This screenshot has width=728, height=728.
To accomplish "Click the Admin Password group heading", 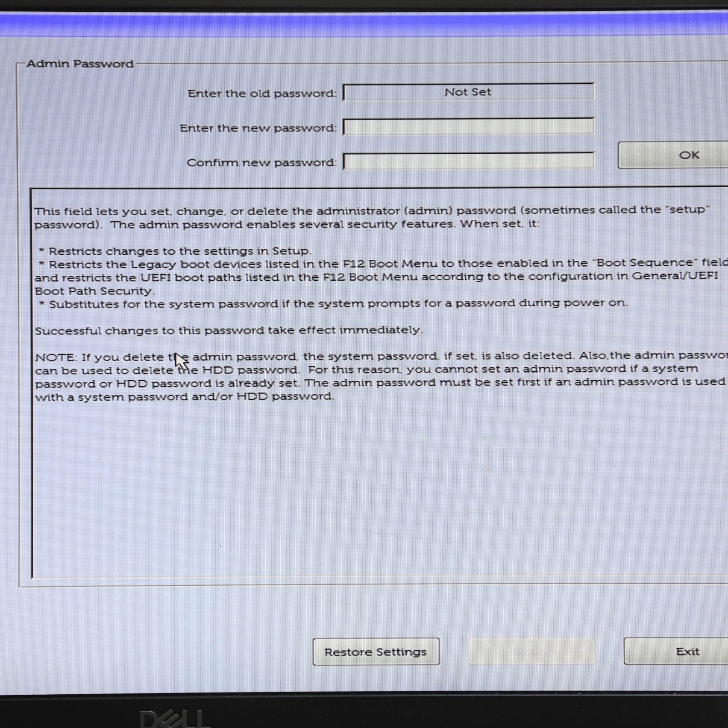I will 80,64.
